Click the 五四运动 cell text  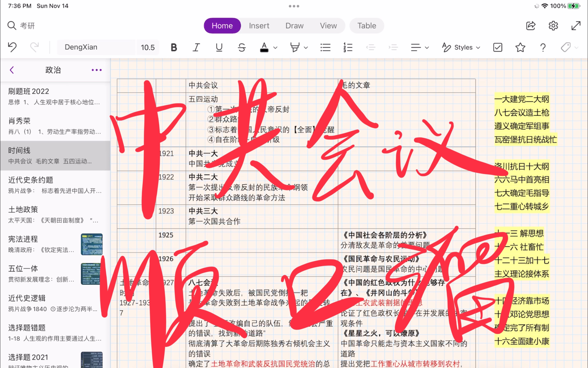(203, 99)
